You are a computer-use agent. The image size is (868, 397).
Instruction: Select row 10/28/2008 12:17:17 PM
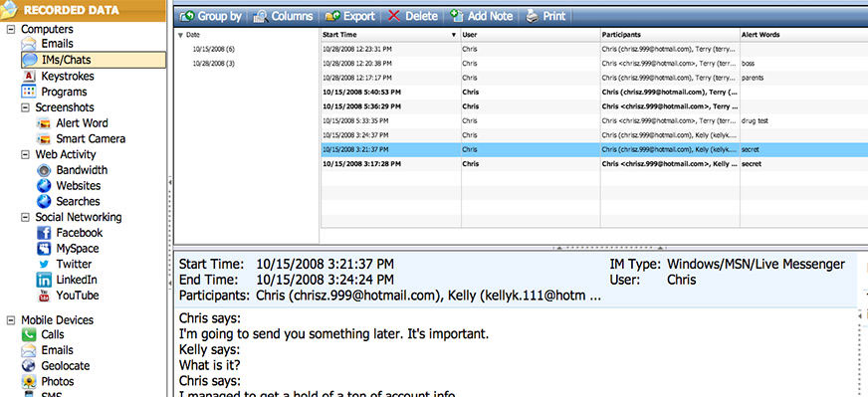tap(594, 78)
